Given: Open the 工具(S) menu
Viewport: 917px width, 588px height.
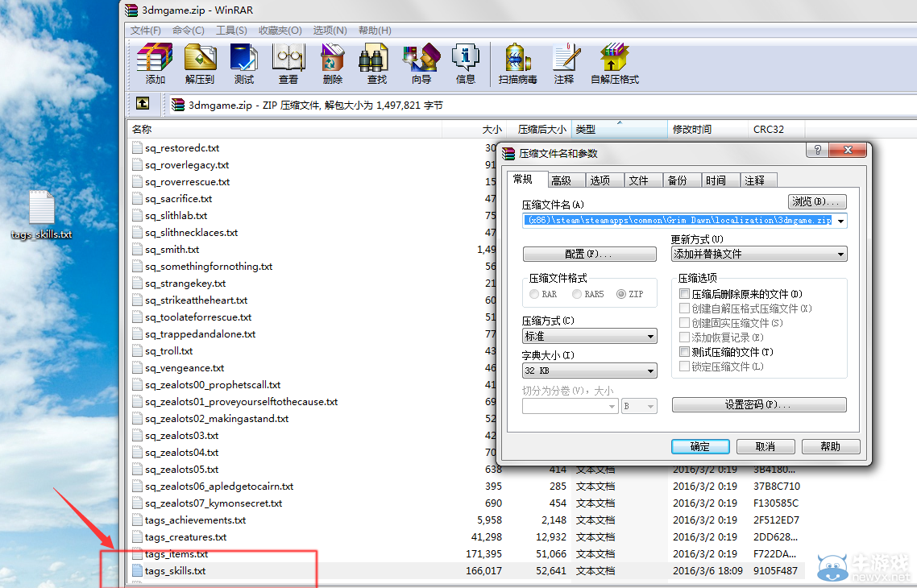Looking at the screenshot, I should [x=231, y=31].
